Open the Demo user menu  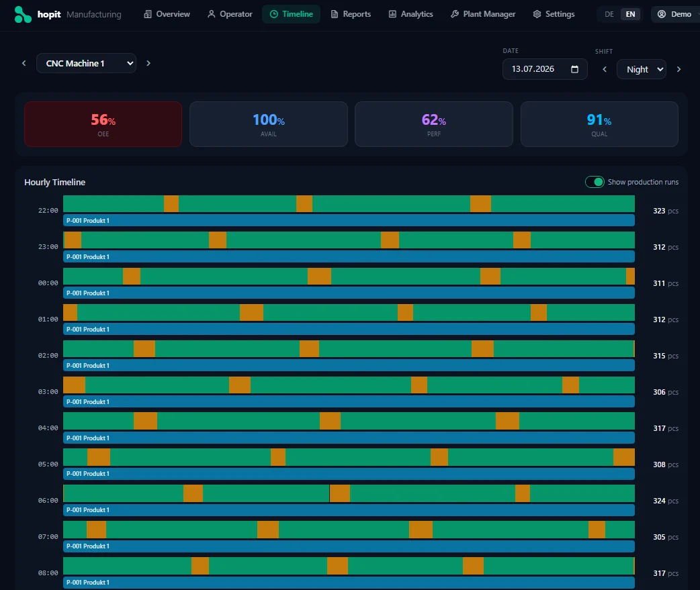(674, 14)
